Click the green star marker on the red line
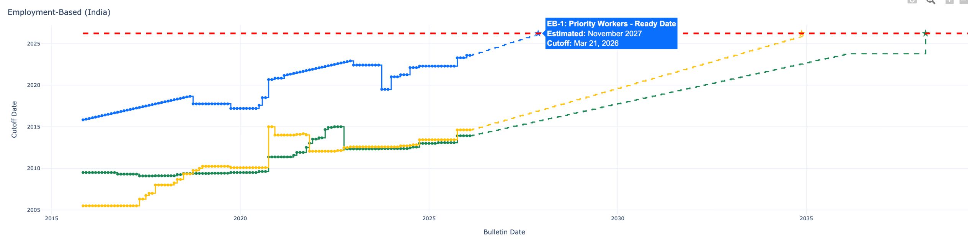 pos(926,33)
